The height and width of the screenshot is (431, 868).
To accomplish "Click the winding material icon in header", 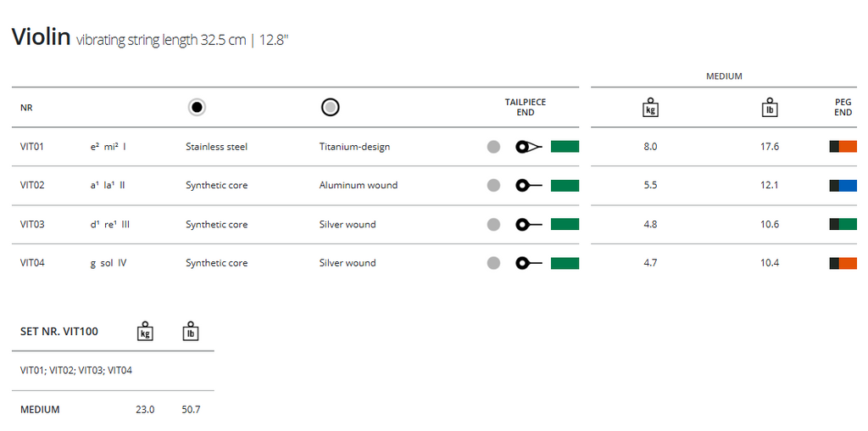I will tap(331, 108).
